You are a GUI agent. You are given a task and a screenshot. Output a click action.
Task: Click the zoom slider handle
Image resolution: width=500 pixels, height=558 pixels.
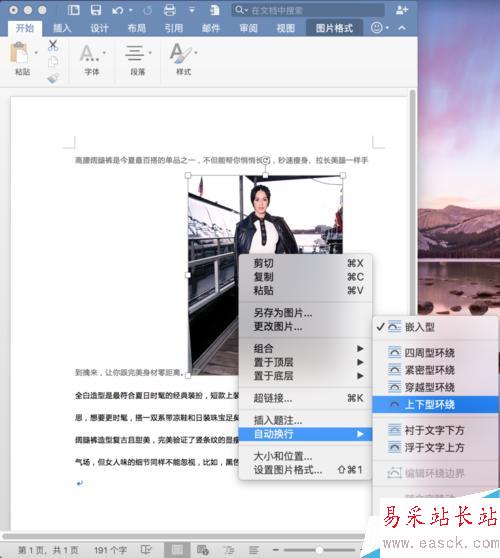(x=319, y=550)
